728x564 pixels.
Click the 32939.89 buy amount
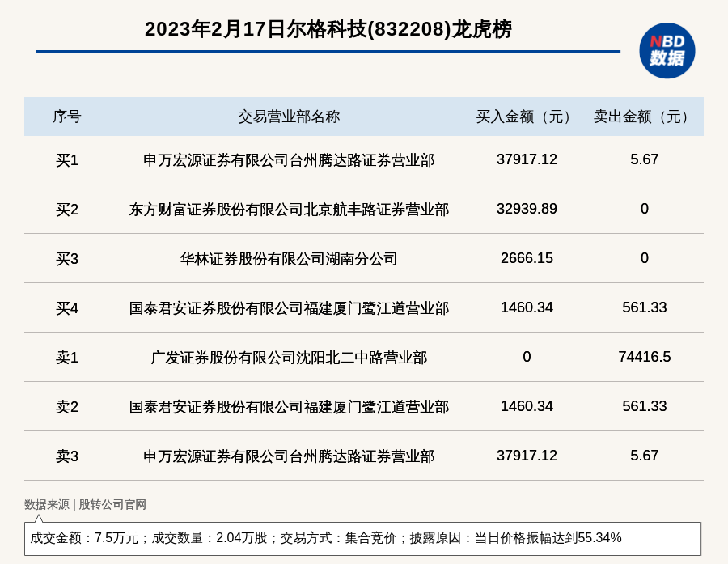[x=527, y=209]
